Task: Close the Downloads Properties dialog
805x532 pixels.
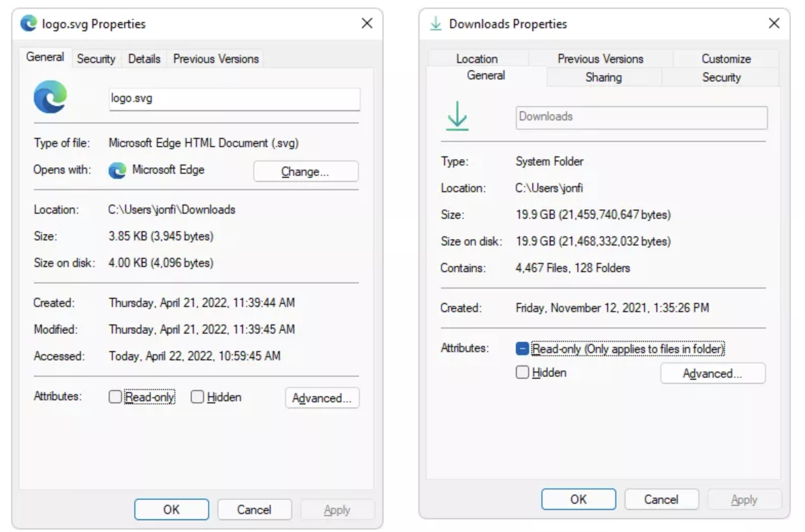Action: point(774,24)
